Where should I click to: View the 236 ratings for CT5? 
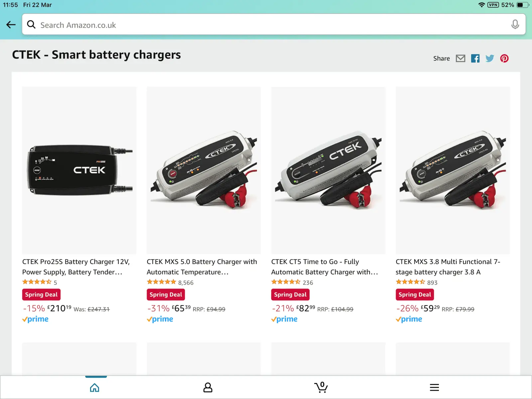(308, 283)
